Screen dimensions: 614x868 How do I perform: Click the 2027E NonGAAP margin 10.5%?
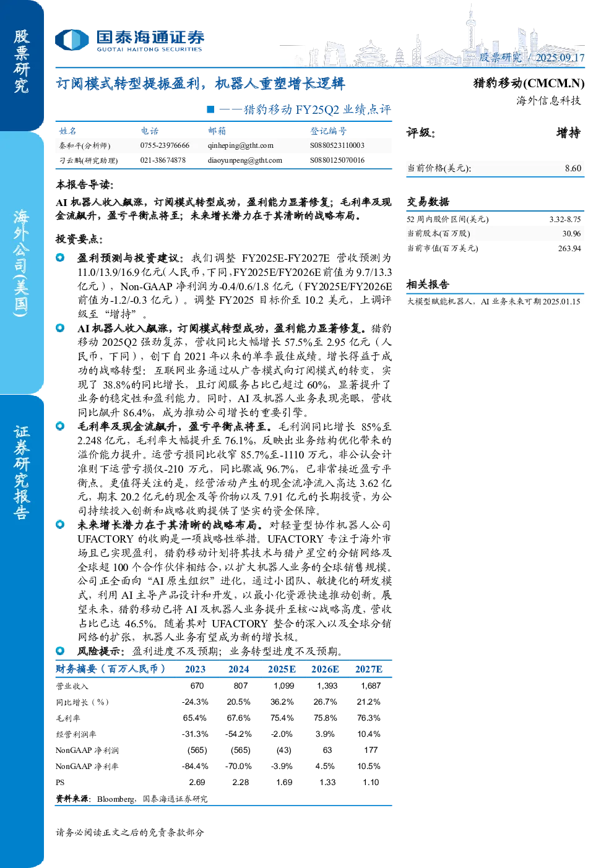click(x=369, y=767)
